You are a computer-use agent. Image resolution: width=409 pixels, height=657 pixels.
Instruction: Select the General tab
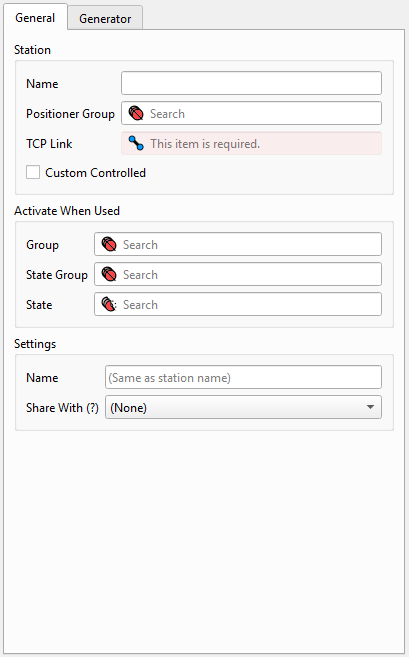[x=35, y=18]
